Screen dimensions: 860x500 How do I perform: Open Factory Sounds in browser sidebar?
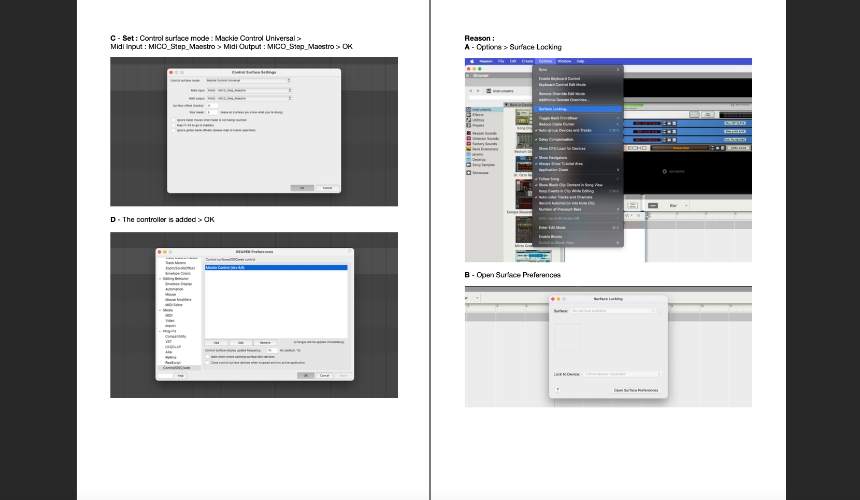click(x=482, y=144)
